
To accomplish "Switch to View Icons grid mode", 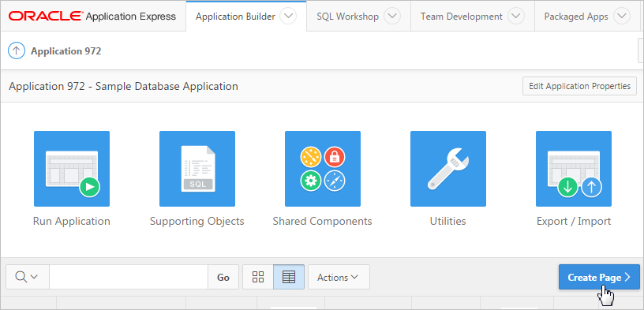I will pyautogui.click(x=258, y=277).
